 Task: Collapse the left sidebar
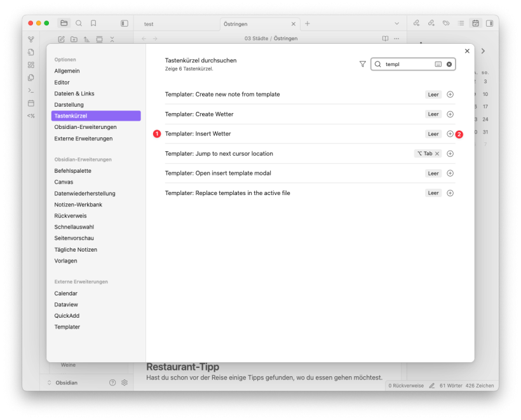[x=125, y=24]
